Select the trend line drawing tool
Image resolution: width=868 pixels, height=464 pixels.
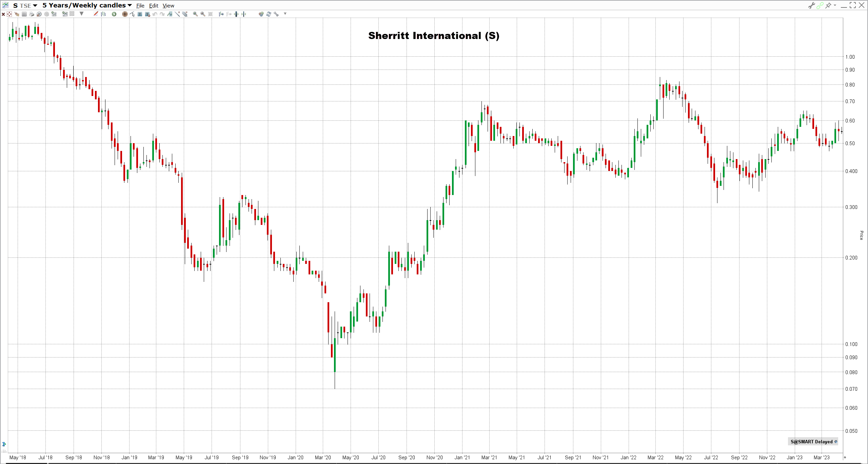(x=177, y=14)
